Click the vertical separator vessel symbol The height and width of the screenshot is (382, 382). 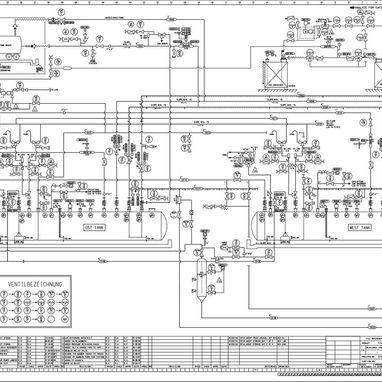click(x=201, y=280)
